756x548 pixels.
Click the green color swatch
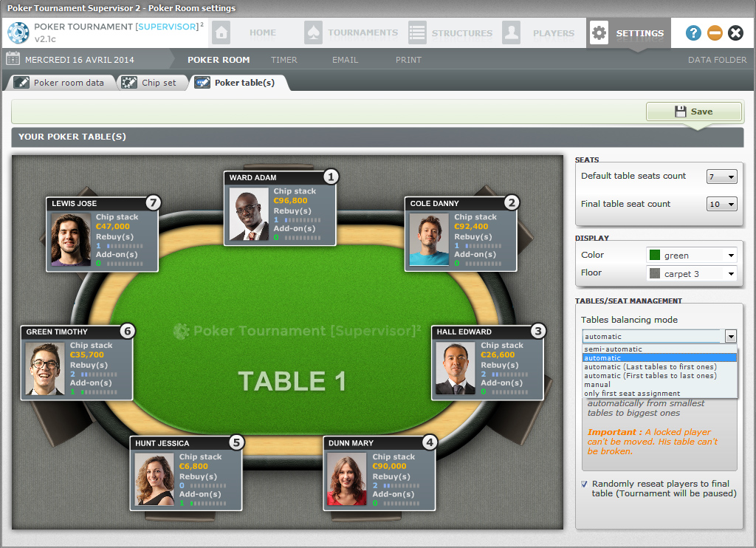click(654, 256)
